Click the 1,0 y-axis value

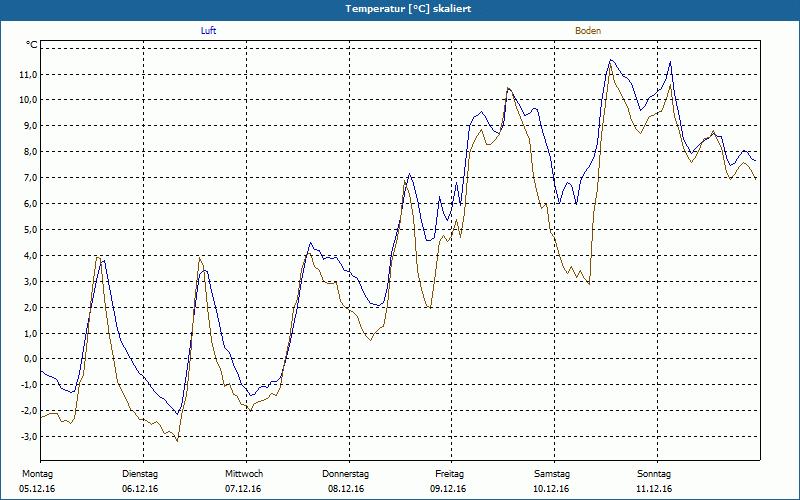point(30,334)
